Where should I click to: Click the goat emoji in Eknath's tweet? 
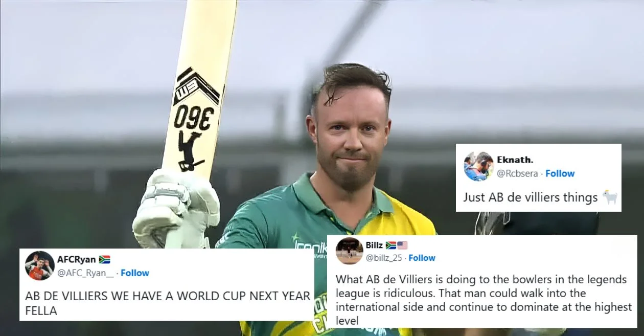click(610, 197)
